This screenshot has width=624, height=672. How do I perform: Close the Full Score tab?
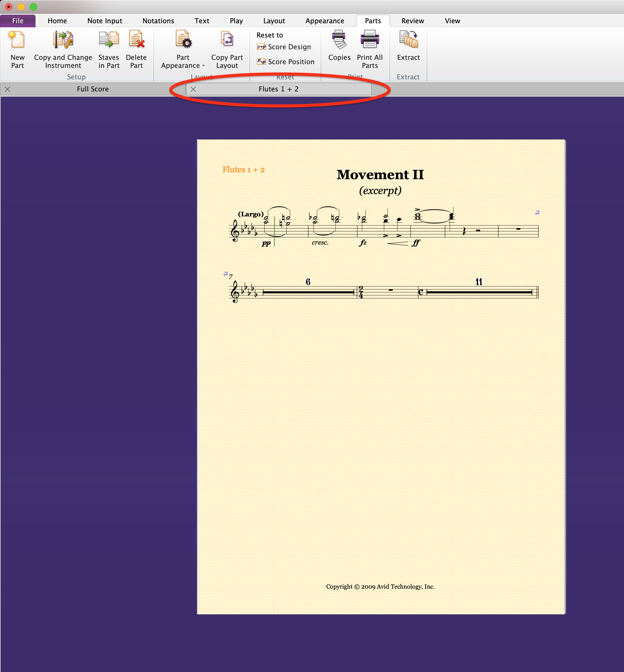pyautogui.click(x=7, y=89)
